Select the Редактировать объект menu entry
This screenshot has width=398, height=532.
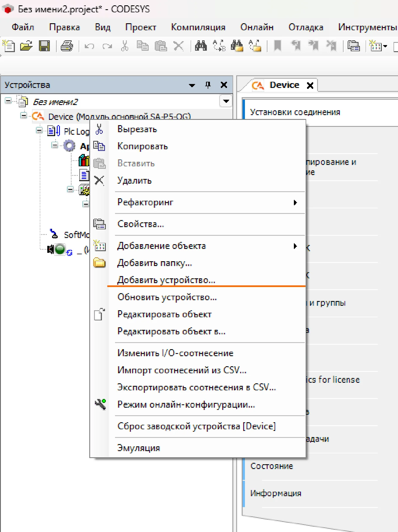coord(197,314)
